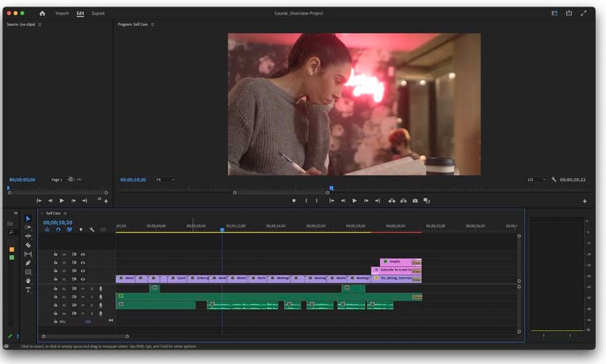The width and height of the screenshot is (606, 364).
Task: Select the Track Select Forward tool
Action: click(28, 227)
